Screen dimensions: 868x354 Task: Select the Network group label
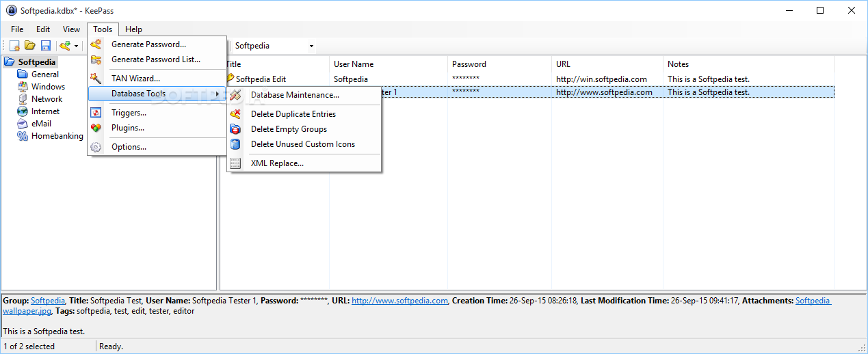click(x=47, y=99)
